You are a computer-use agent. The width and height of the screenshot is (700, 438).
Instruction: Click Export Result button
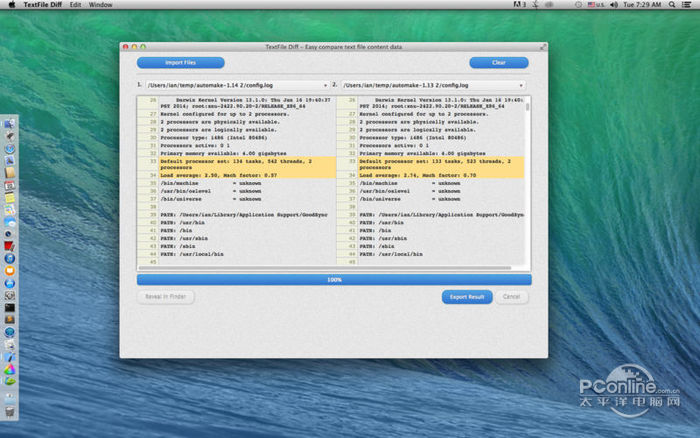pos(467,297)
